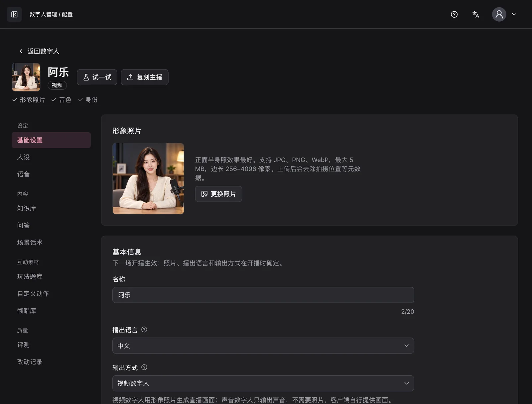Open the 播出语言 dropdown

[x=263, y=346]
